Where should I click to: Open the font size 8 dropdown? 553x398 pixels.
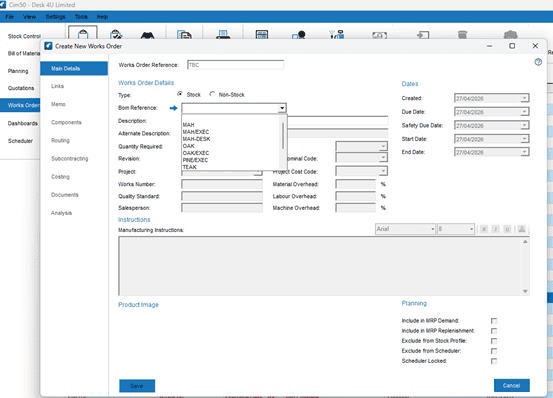(x=471, y=229)
